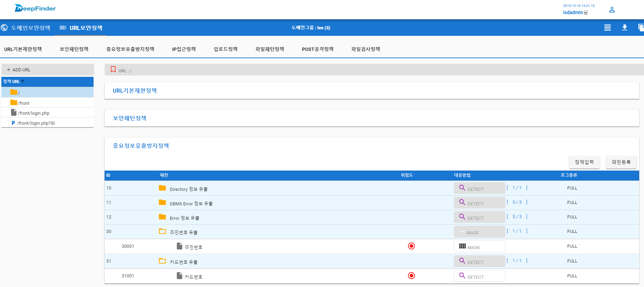Screen dimensions: 644x287
Task: Open the list view icon in blue header
Action: click(608, 28)
